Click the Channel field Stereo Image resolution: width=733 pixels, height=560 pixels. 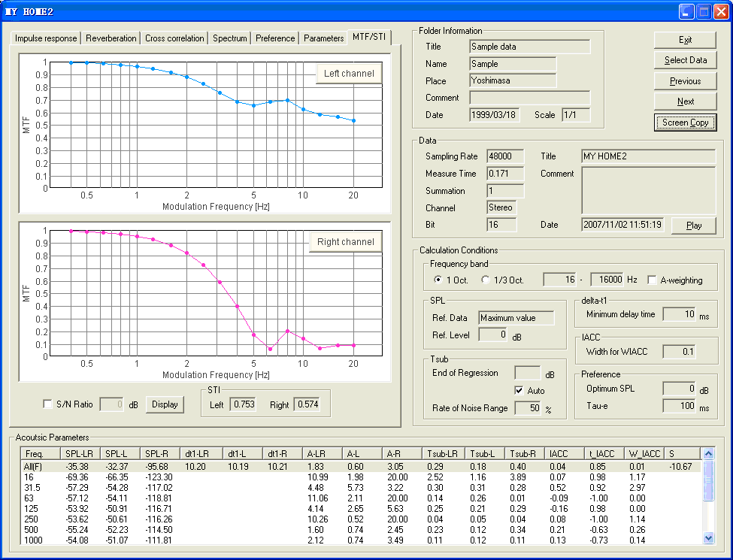click(501, 207)
